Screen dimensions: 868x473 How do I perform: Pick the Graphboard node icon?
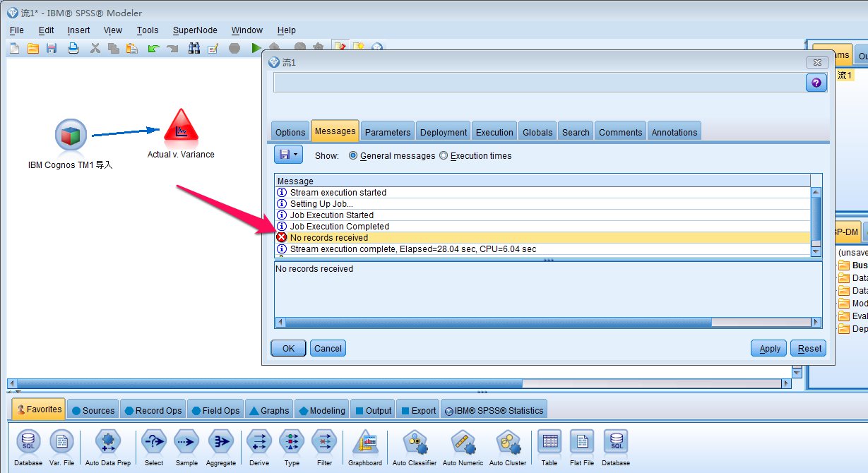click(x=365, y=443)
